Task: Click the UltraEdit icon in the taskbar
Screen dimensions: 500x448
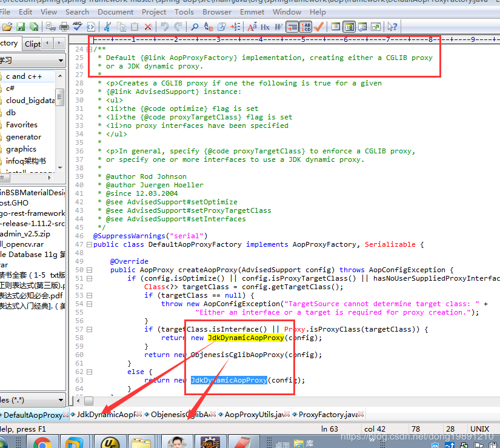Action: [x=110, y=443]
